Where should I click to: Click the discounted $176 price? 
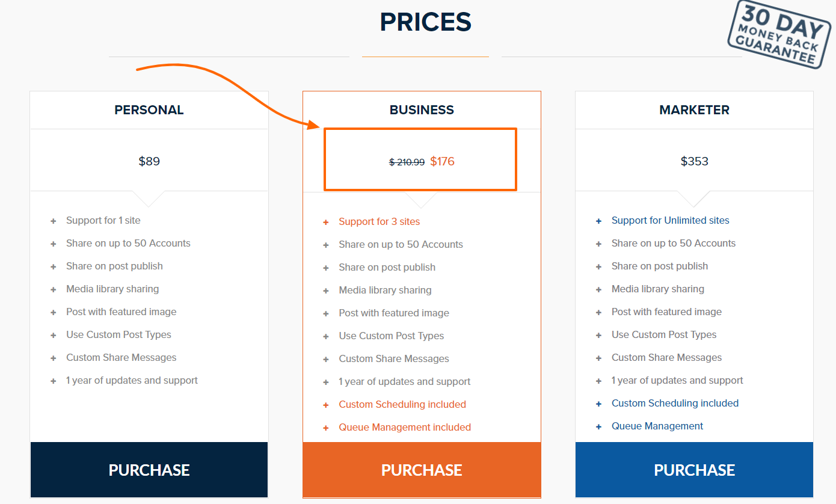(x=443, y=161)
